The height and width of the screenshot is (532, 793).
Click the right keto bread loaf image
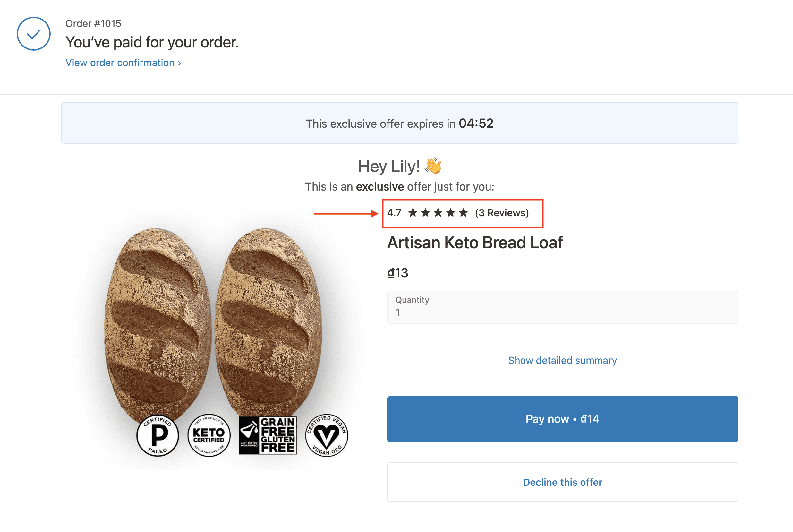(x=268, y=322)
